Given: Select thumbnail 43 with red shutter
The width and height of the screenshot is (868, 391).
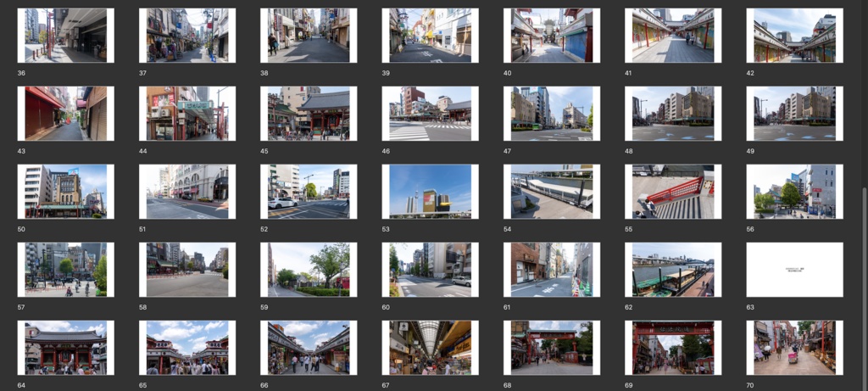Looking at the screenshot, I should tap(66, 114).
